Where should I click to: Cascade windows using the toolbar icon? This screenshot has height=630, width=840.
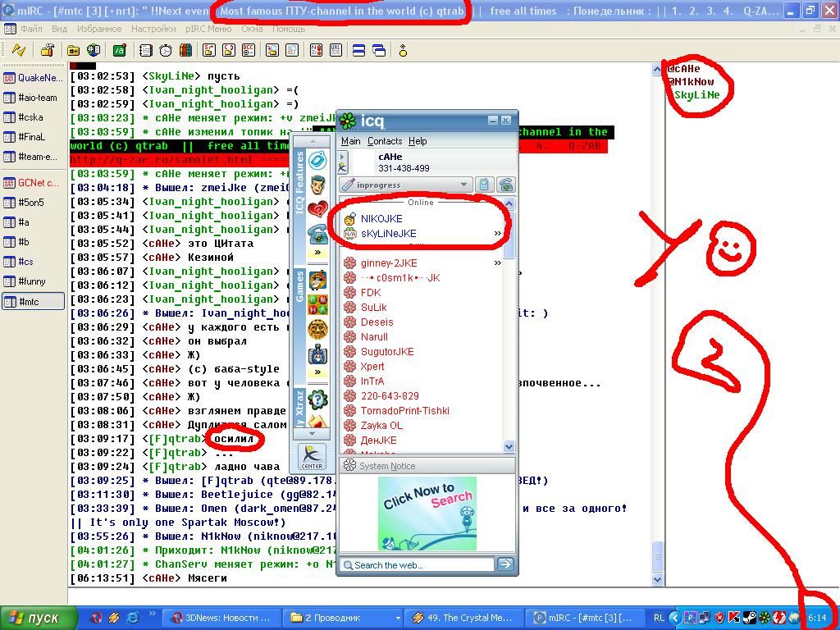[379, 50]
